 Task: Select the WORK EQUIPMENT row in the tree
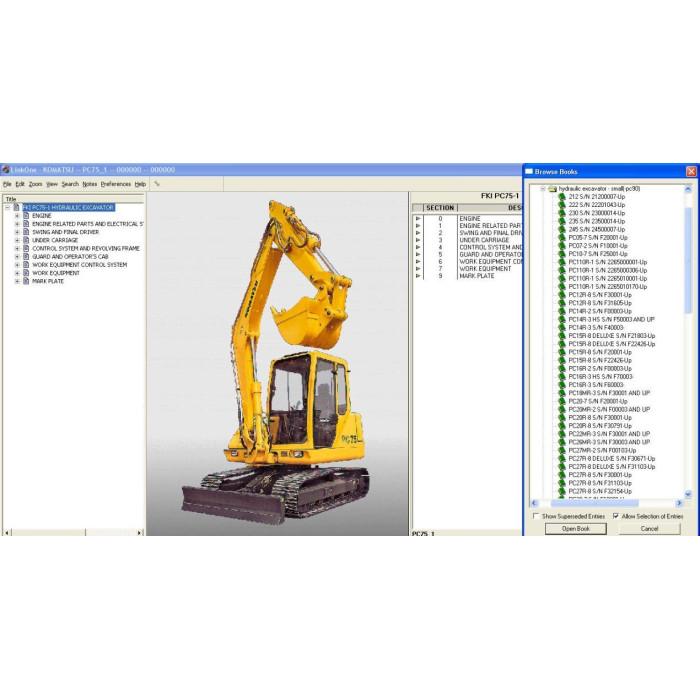coord(56,273)
